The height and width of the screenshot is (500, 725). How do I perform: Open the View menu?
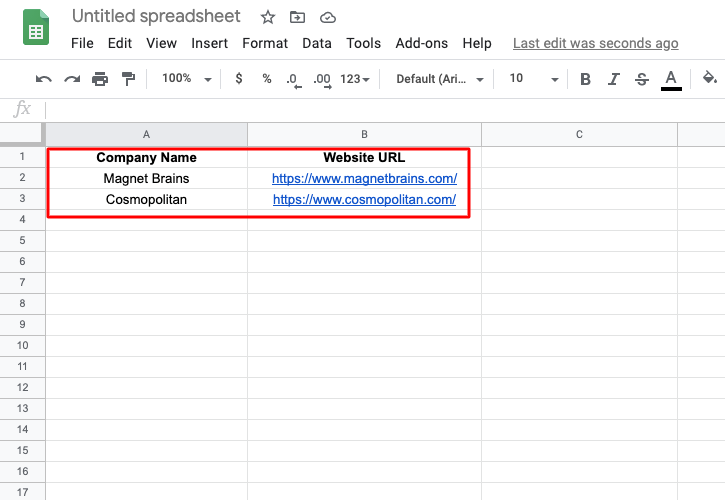161,43
